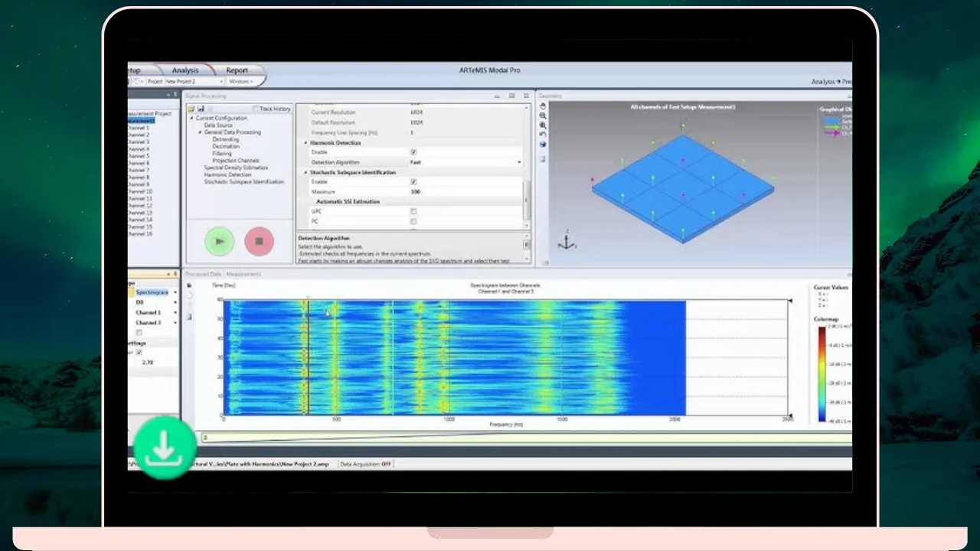The image size is (980, 551).
Task: Select Harmonic Detection in configuration tree
Action: [x=227, y=174]
